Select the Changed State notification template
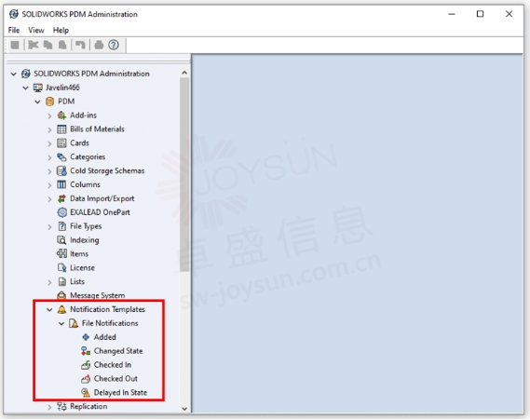The image size is (530, 420). tap(118, 351)
